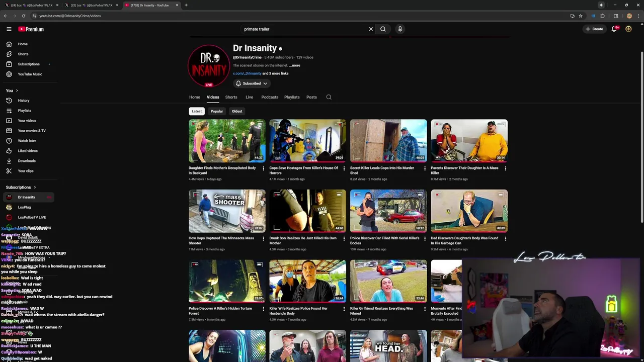Open Police Discover Car Filled title link
The width and height of the screenshot is (644, 362).
pos(384,240)
